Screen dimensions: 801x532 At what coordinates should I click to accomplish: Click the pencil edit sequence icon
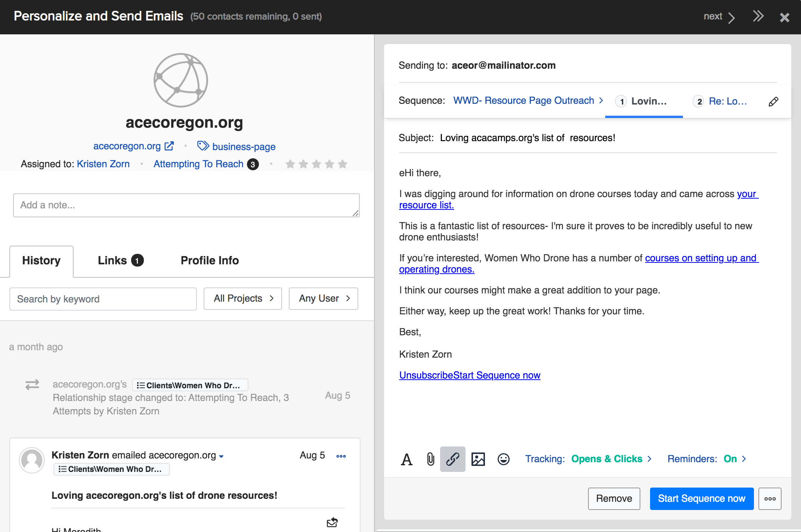pyautogui.click(x=773, y=102)
